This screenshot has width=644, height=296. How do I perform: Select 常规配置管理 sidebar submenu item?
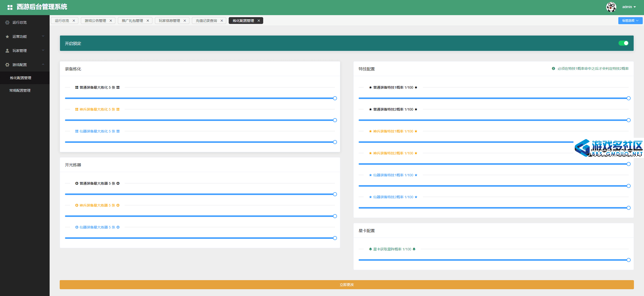coord(25,90)
